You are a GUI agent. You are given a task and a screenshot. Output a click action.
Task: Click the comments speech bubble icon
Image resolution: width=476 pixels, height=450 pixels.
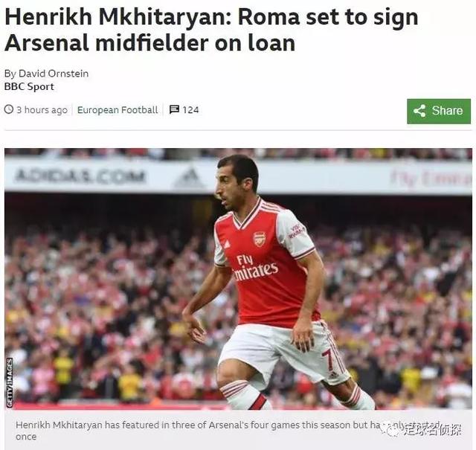pyautogui.click(x=174, y=109)
